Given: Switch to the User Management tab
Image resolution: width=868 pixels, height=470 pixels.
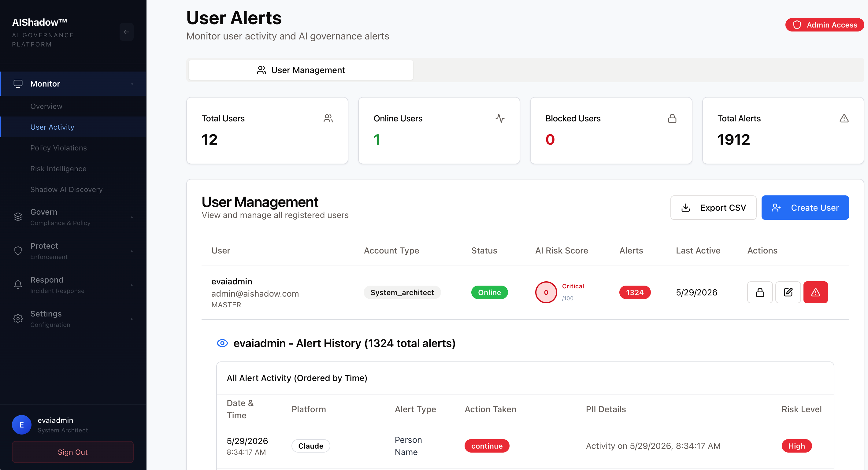Looking at the screenshot, I should click(x=301, y=70).
